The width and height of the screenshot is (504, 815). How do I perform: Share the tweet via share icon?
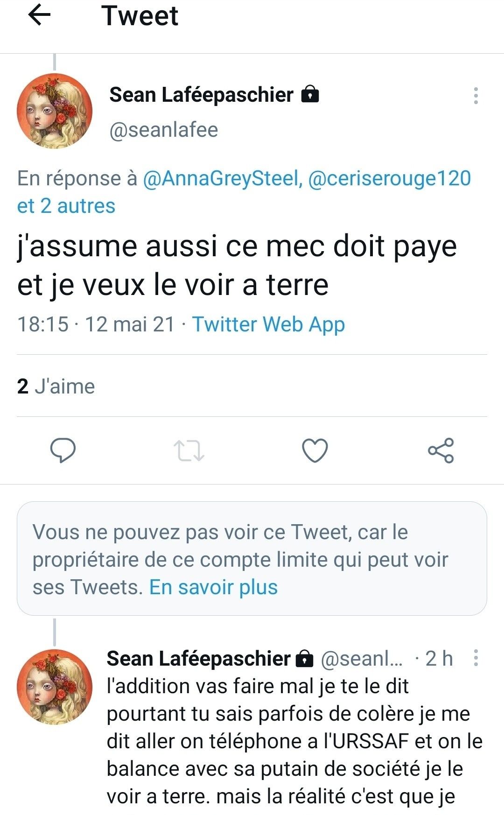click(x=441, y=450)
